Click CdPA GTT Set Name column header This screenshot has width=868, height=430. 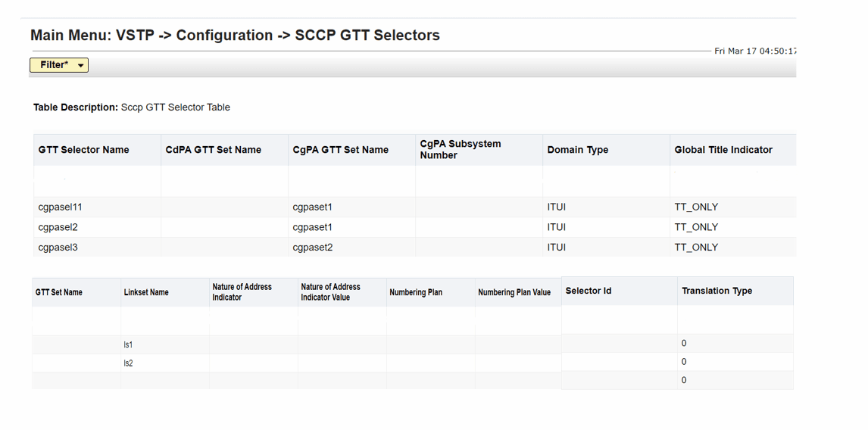[213, 150]
